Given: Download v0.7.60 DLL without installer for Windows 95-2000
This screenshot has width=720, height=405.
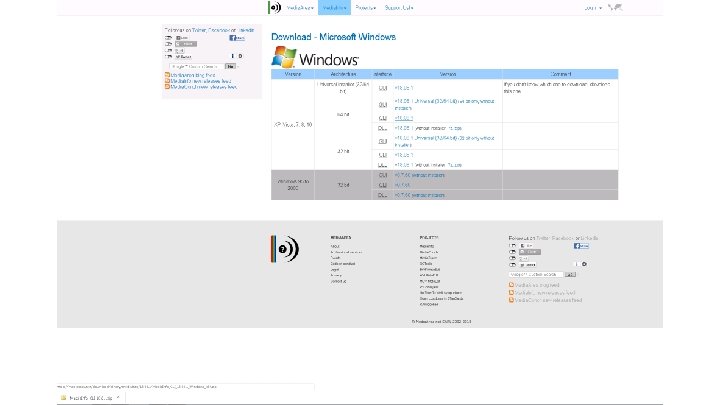Looking at the screenshot, I should (419, 195).
